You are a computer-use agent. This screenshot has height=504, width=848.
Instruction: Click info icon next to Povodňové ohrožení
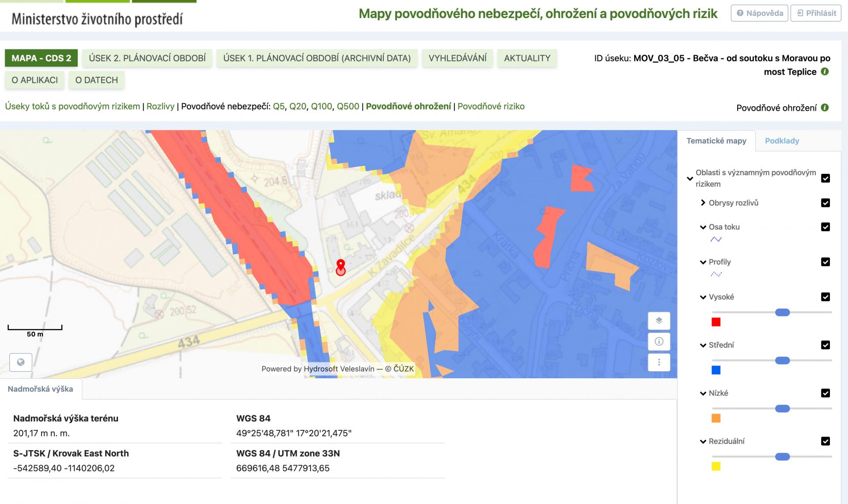click(x=825, y=107)
